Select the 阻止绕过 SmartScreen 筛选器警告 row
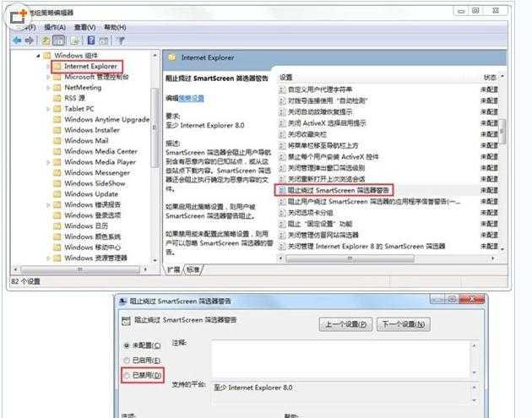This screenshot has height=418, width=532. click(x=388, y=190)
